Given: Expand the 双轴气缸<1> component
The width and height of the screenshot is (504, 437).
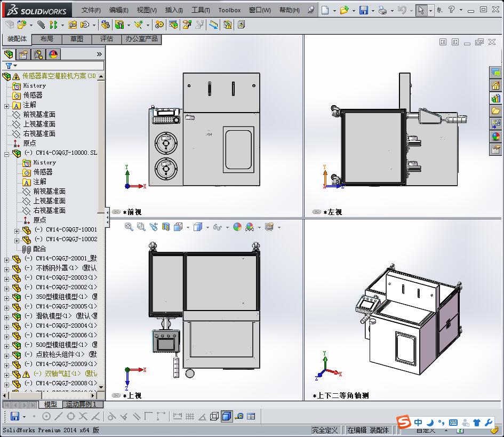Looking at the screenshot, I should pos(7,375).
